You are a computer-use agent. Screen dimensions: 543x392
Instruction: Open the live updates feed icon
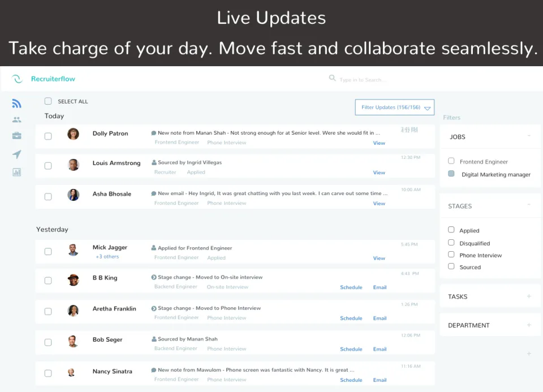16,103
